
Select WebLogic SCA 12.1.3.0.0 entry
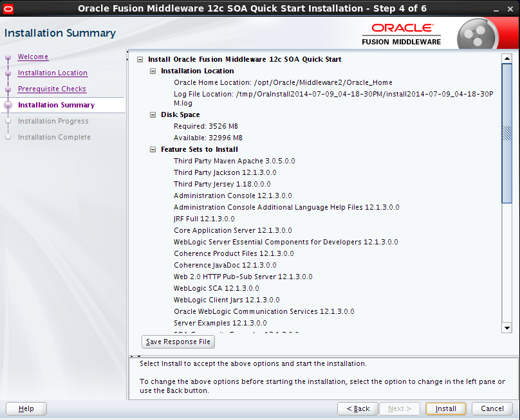click(x=216, y=289)
